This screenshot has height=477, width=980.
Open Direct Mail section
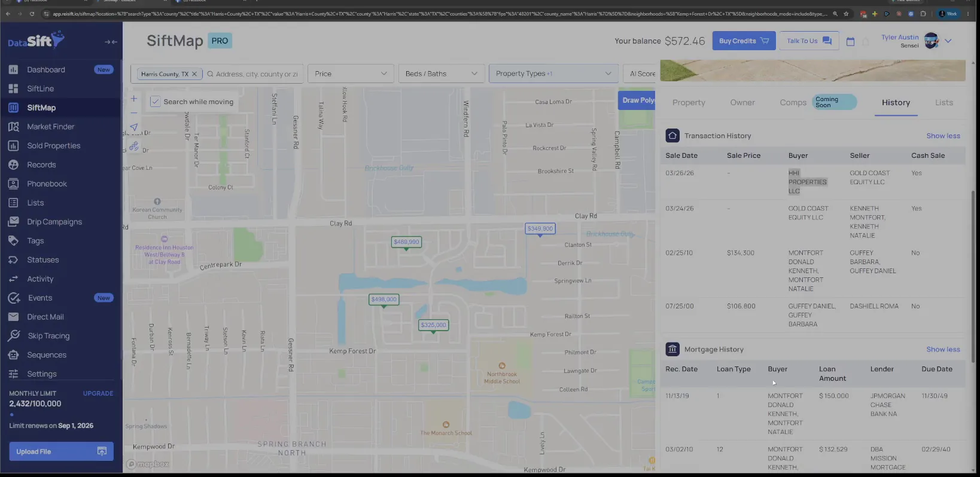tap(45, 317)
